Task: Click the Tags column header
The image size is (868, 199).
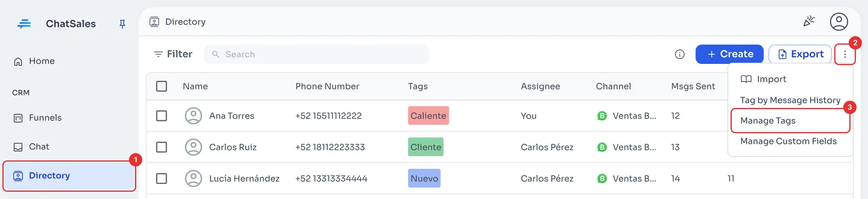Action: [418, 86]
